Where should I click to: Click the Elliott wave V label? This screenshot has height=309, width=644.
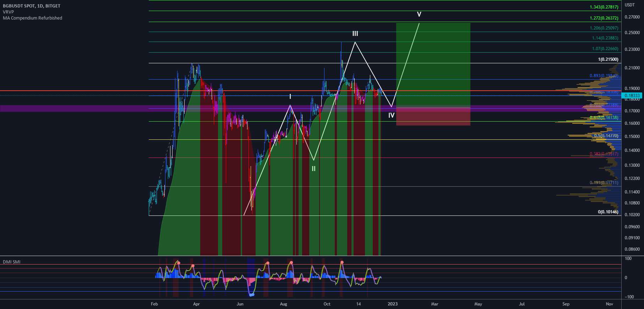point(419,15)
